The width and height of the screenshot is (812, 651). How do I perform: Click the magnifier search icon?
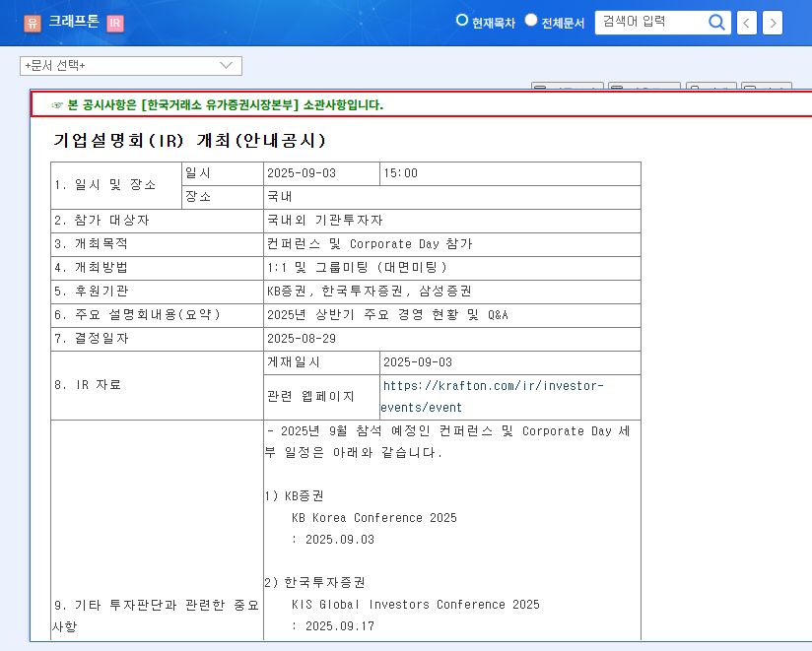point(716,23)
